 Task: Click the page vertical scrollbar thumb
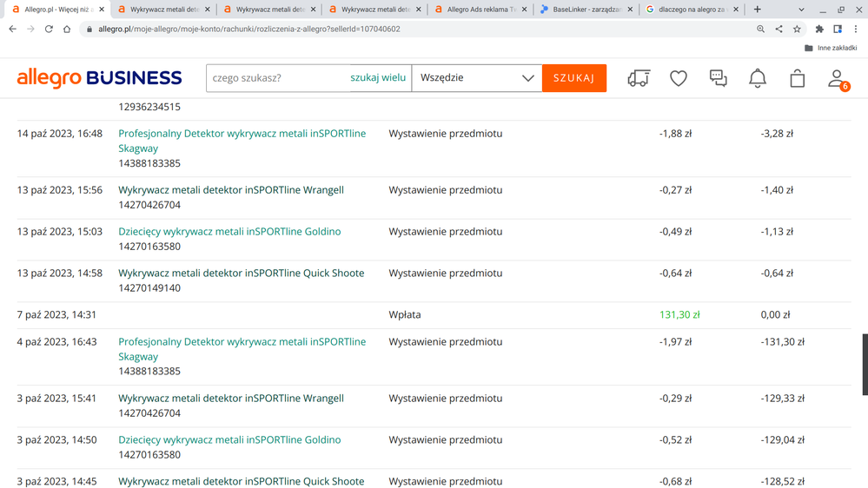coord(865,364)
